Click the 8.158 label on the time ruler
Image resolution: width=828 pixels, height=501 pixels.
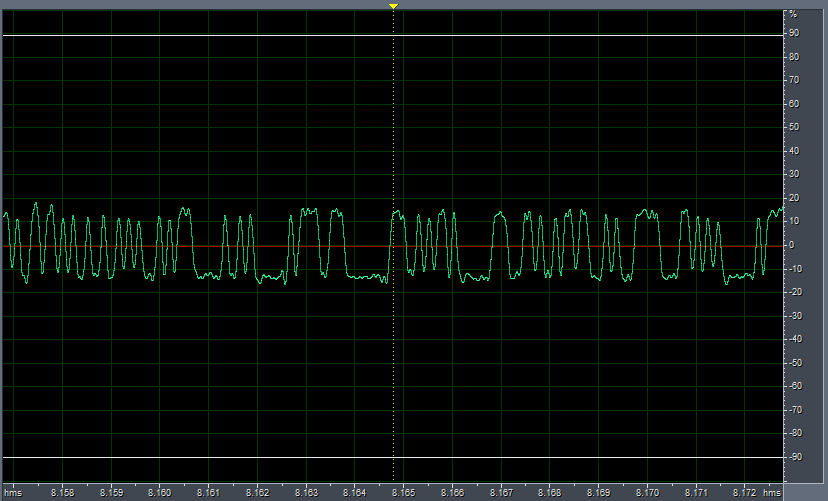[x=63, y=493]
